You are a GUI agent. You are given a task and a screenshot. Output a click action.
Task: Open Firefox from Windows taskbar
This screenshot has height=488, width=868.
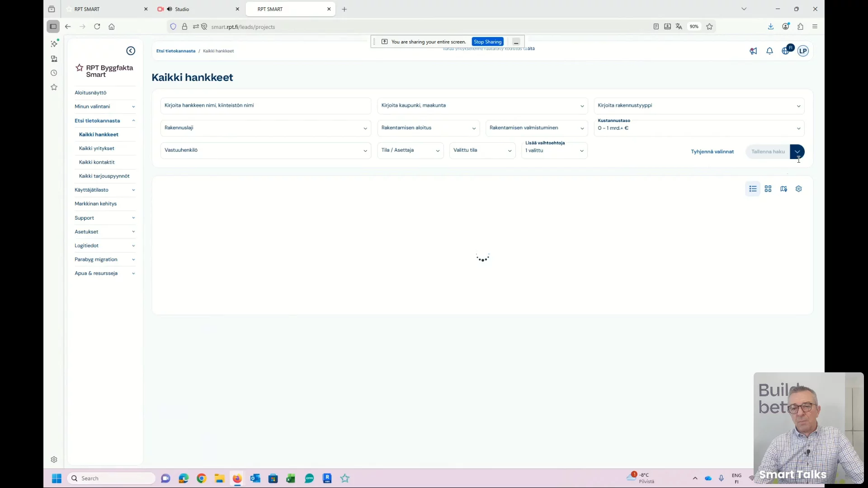pyautogui.click(x=237, y=479)
